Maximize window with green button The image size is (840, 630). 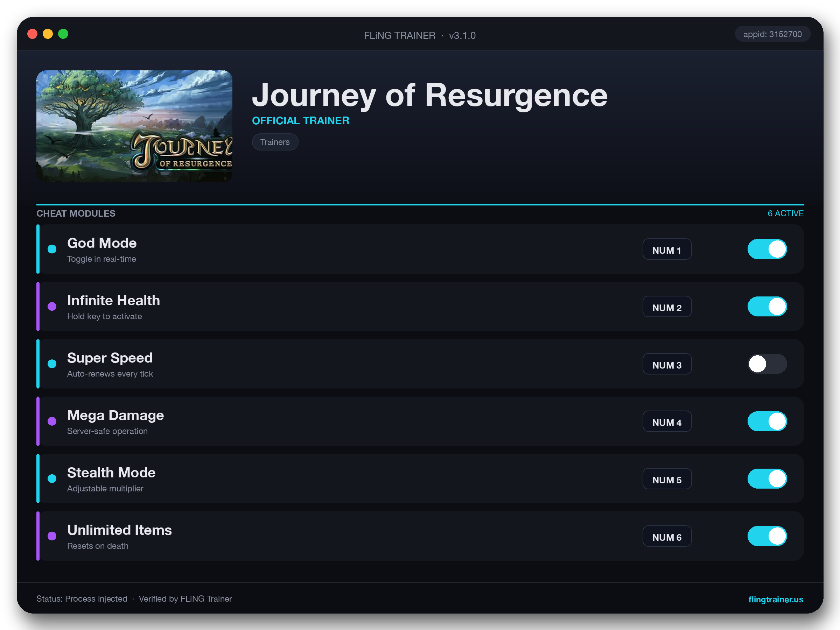(63, 34)
